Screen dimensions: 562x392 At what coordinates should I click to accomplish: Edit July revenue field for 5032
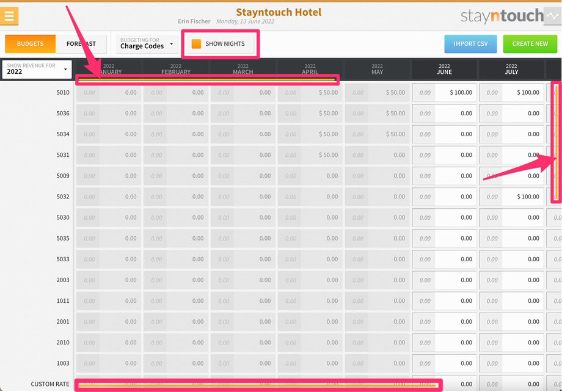click(523, 197)
